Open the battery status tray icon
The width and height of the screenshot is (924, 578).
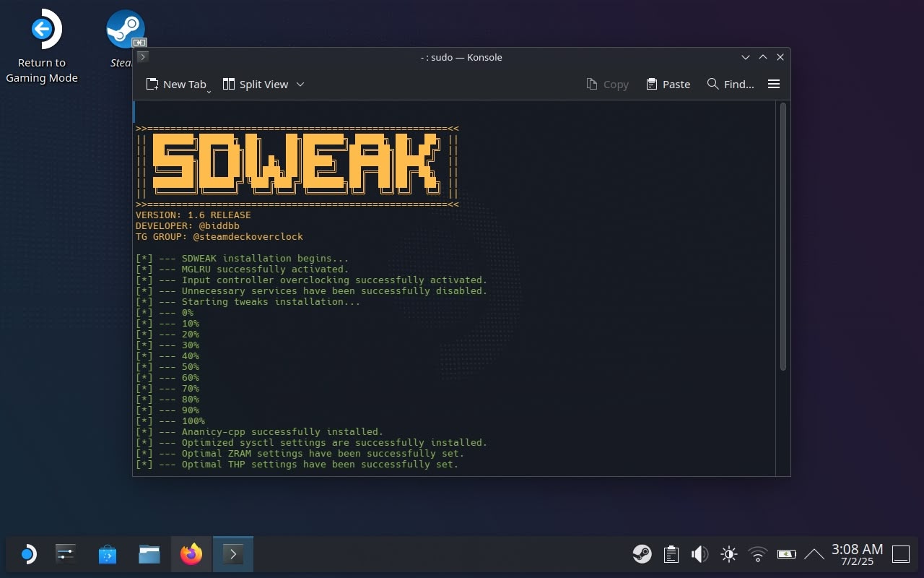(x=786, y=554)
